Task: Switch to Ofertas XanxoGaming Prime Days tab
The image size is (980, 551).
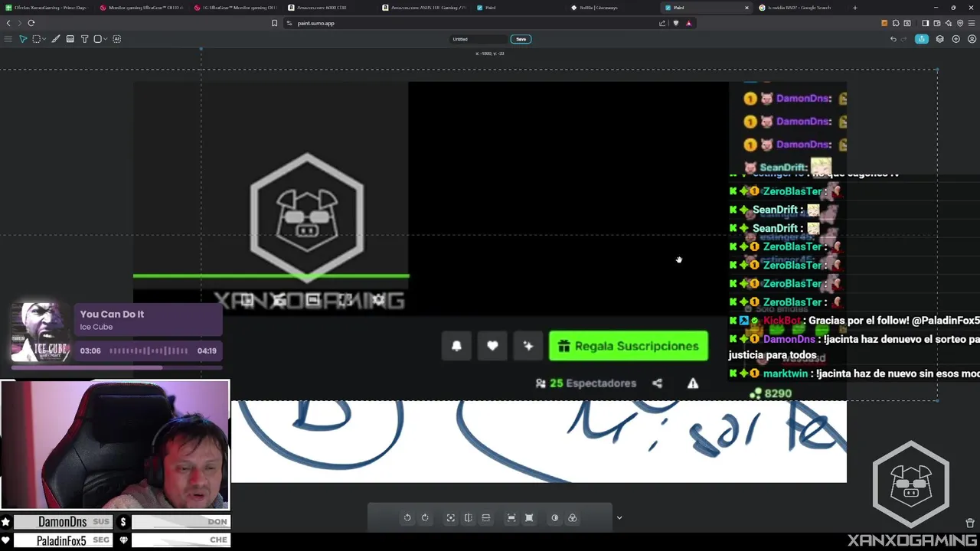Action: (46, 8)
